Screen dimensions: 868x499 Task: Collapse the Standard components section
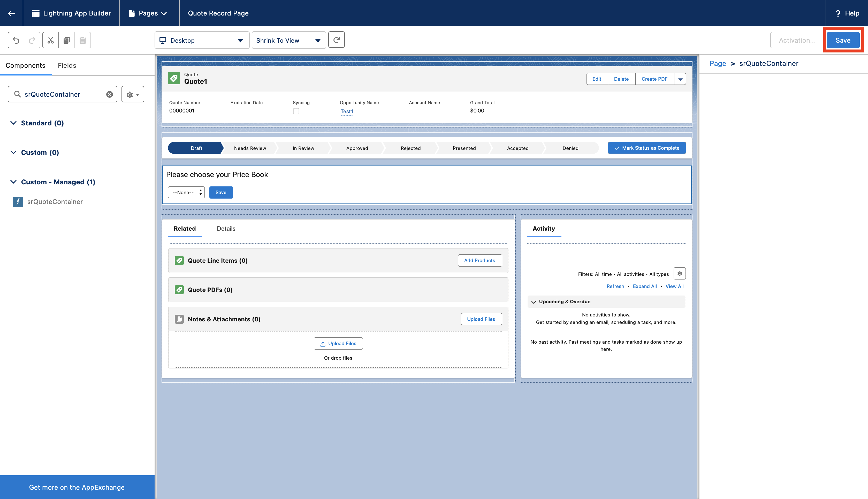click(x=13, y=123)
